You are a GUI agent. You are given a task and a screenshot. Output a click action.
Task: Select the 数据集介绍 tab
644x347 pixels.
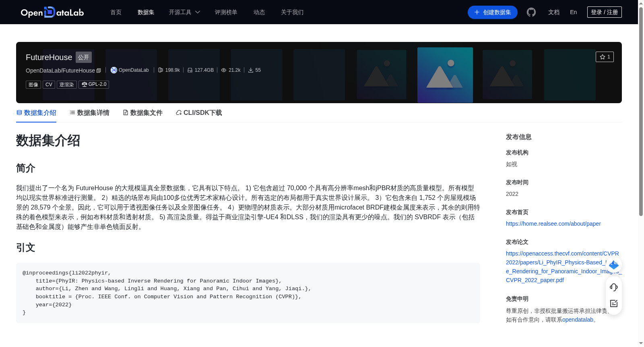pyautogui.click(x=36, y=113)
